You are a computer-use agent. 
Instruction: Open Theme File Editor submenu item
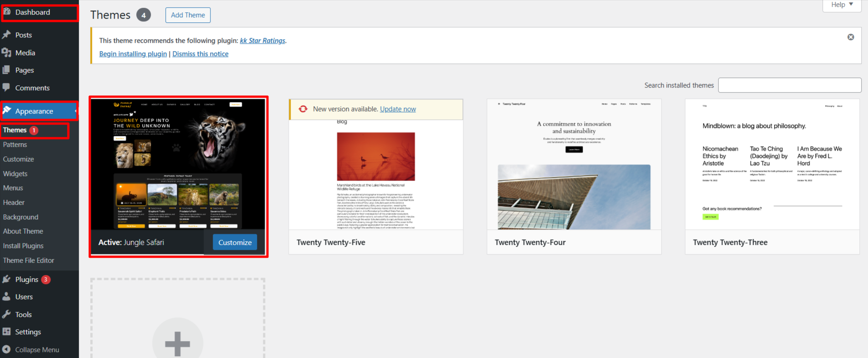tap(28, 260)
